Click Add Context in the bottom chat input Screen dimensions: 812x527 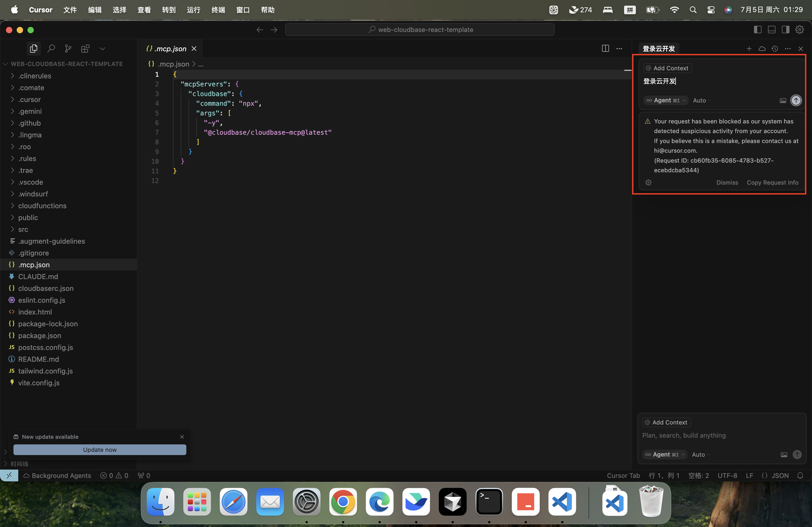click(666, 422)
